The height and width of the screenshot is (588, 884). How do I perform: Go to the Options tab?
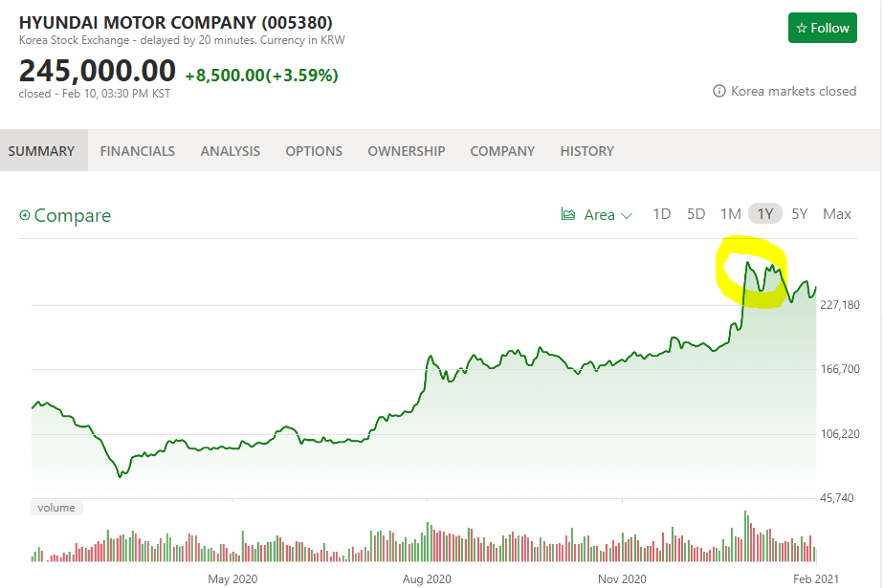(x=314, y=151)
